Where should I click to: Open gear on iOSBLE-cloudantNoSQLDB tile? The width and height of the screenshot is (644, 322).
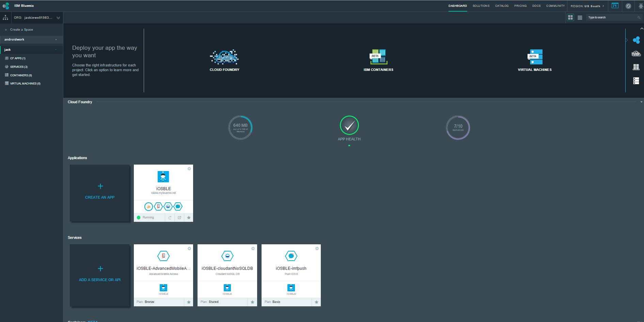tap(253, 248)
